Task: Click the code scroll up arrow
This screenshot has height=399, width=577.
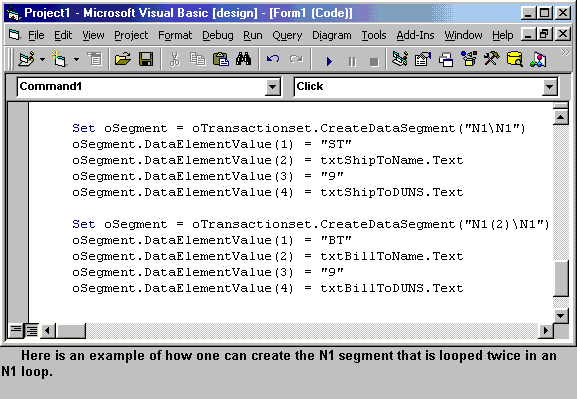Action: [x=560, y=117]
